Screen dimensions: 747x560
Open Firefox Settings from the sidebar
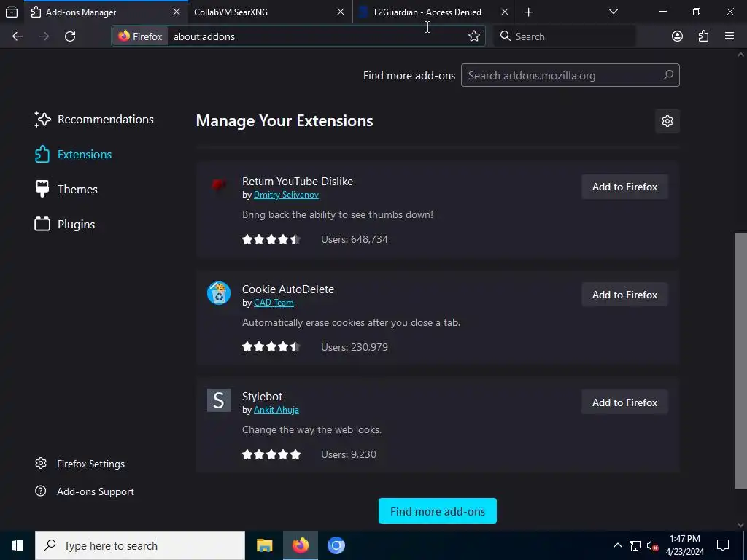(80, 464)
